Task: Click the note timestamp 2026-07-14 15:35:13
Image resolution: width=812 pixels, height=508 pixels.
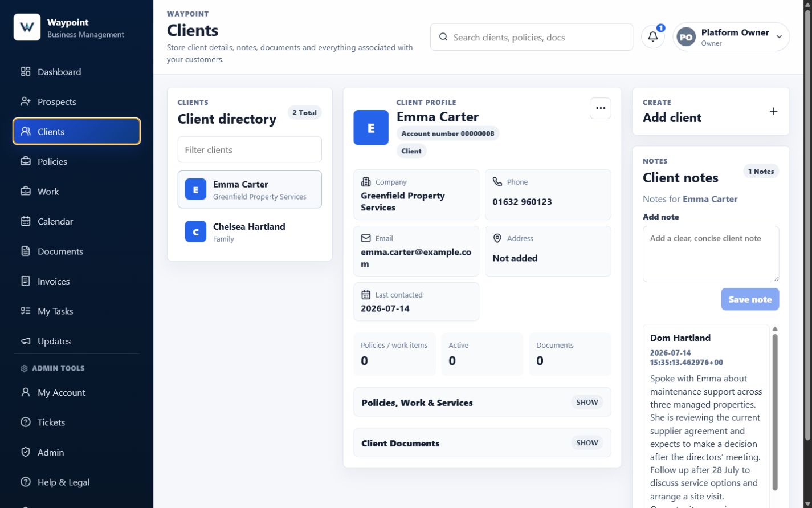Action: [687, 357]
